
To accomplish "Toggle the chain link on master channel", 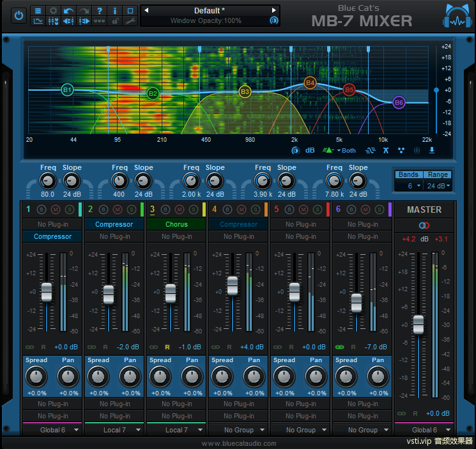I will click(x=402, y=413).
